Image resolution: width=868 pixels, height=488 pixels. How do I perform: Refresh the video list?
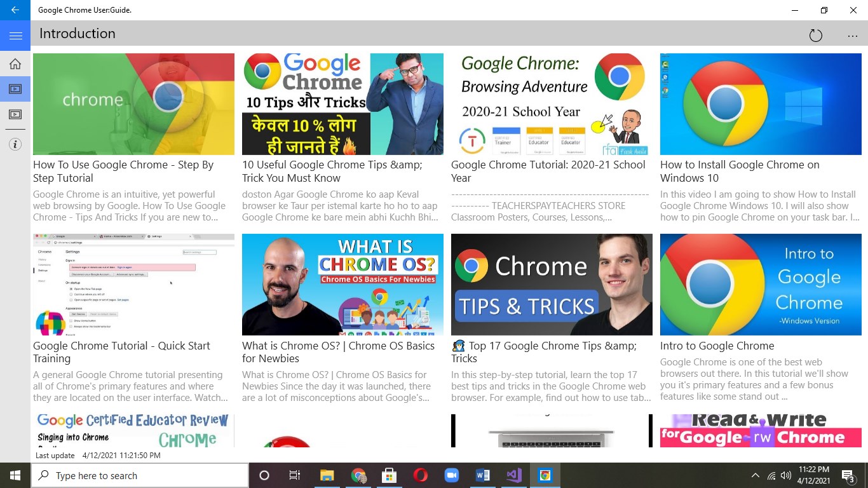816,36
